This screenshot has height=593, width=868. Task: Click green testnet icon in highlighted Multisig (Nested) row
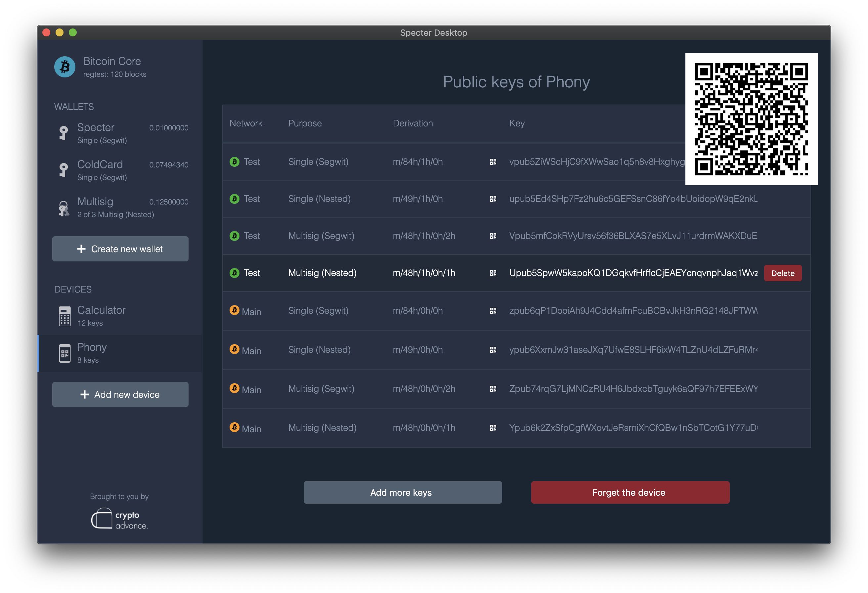point(234,273)
